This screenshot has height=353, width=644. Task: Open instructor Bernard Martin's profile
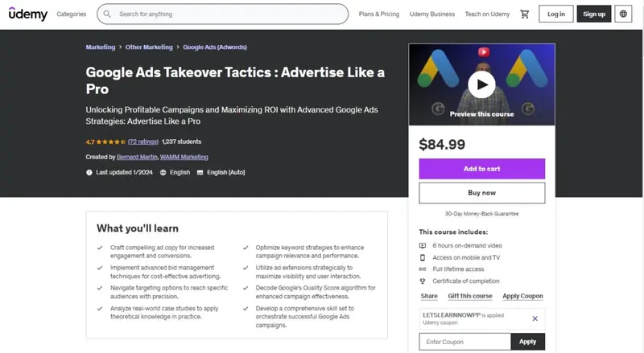137,157
